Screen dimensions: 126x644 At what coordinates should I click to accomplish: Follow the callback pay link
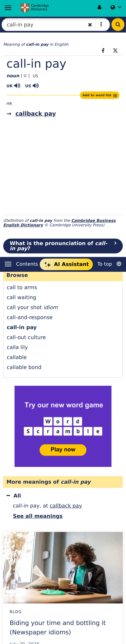[36, 114]
